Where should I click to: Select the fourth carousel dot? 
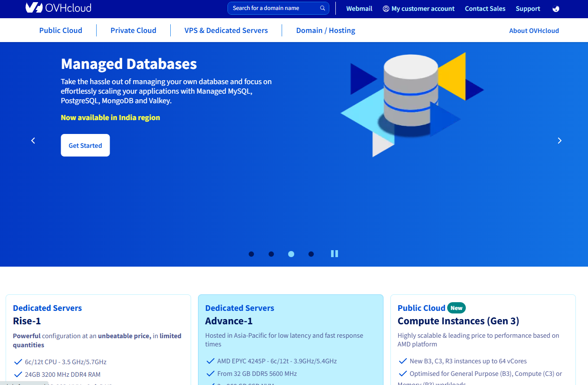coord(311,254)
